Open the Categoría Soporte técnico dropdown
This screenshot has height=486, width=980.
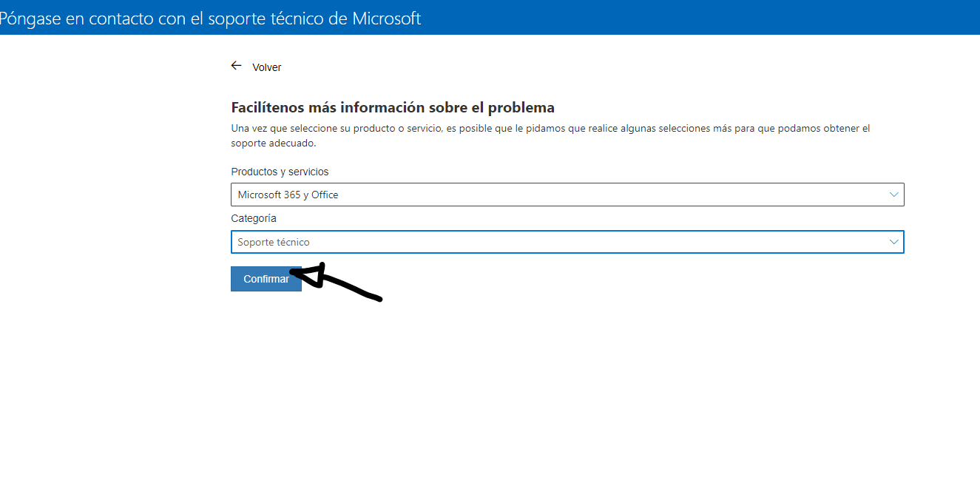[x=567, y=242]
